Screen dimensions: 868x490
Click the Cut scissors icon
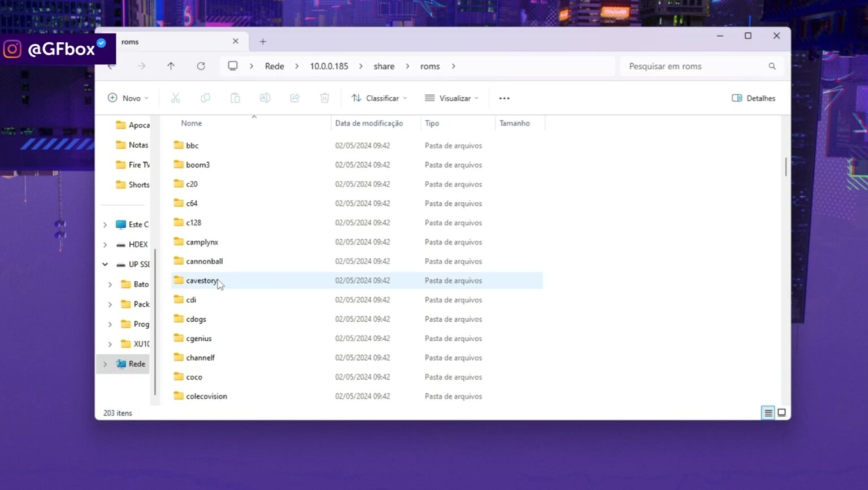pos(176,98)
